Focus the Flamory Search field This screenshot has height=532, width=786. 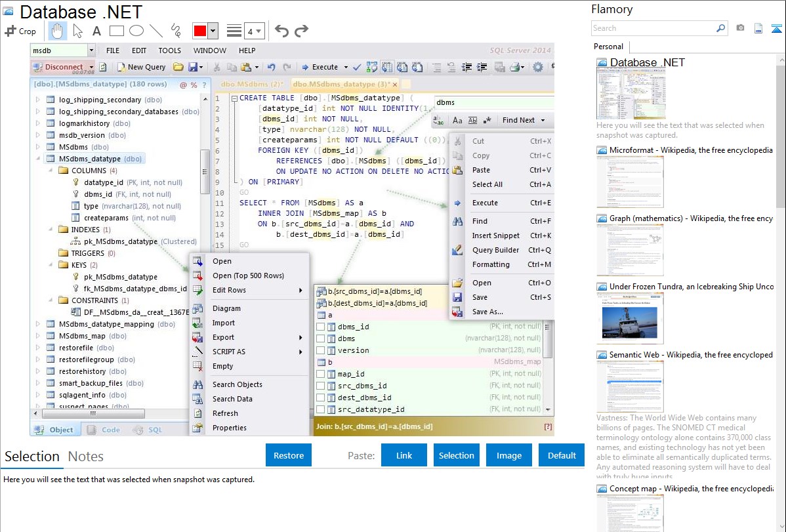click(x=653, y=28)
